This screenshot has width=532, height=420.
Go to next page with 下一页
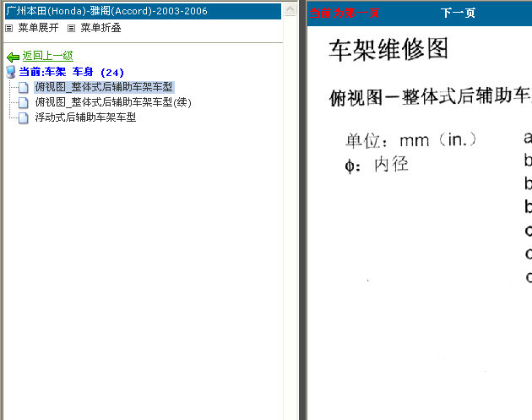pos(458,13)
